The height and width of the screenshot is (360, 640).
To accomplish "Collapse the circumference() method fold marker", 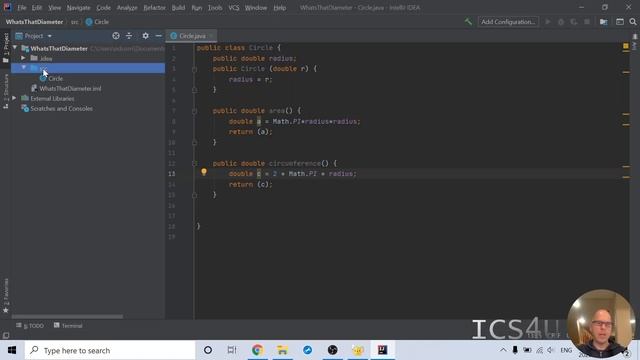I will point(195,163).
